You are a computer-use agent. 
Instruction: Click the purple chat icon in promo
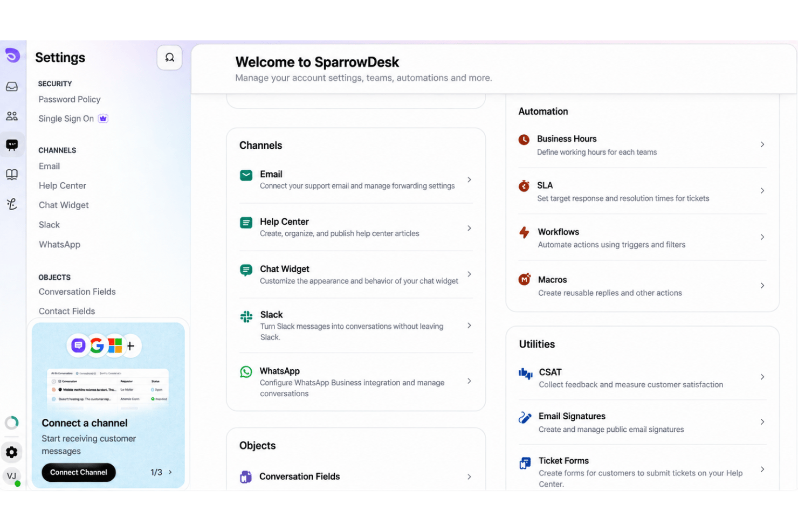(x=79, y=346)
